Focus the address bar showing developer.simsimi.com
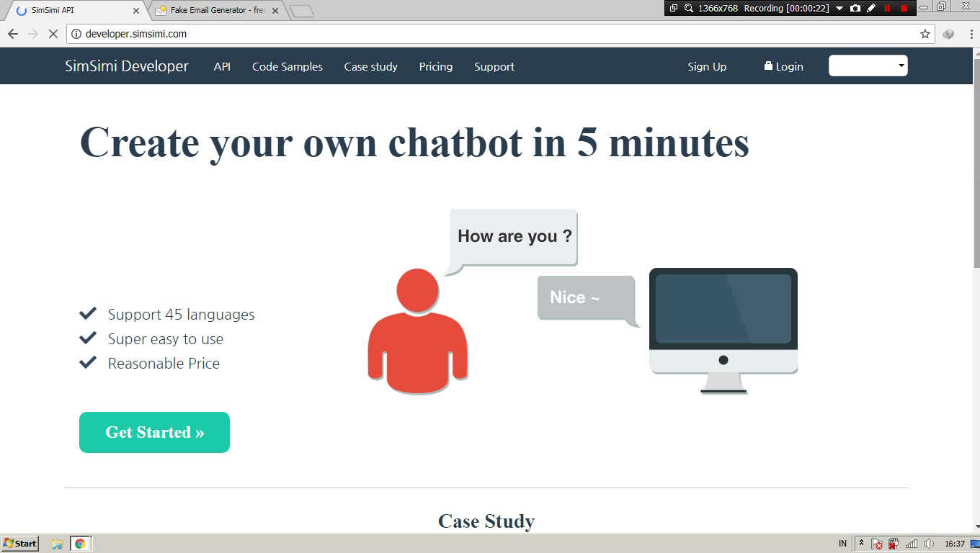 (x=500, y=34)
